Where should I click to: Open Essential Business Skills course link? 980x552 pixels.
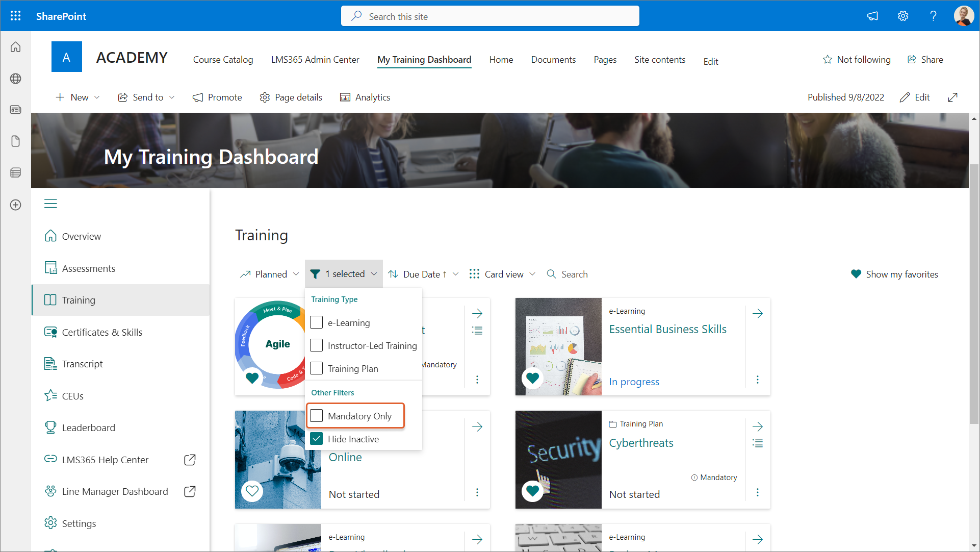click(x=667, y=330)
